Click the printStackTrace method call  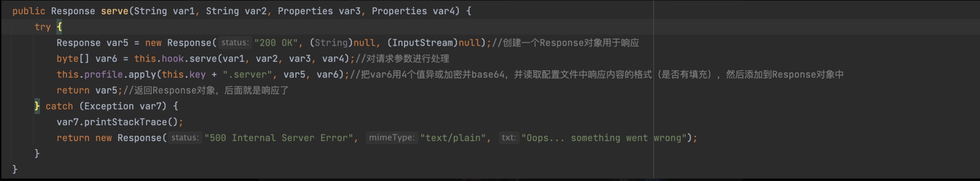tap(126, 122)
